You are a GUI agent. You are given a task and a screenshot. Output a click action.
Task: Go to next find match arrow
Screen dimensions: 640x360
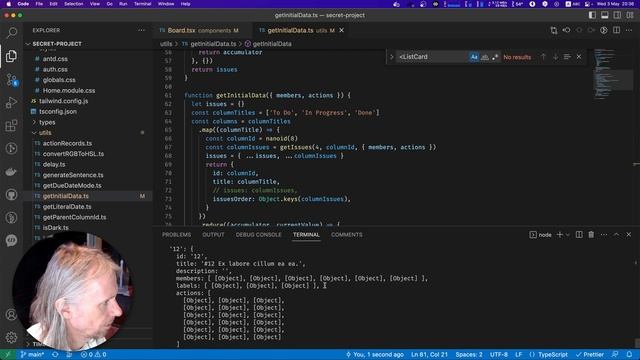pos(556,57)
